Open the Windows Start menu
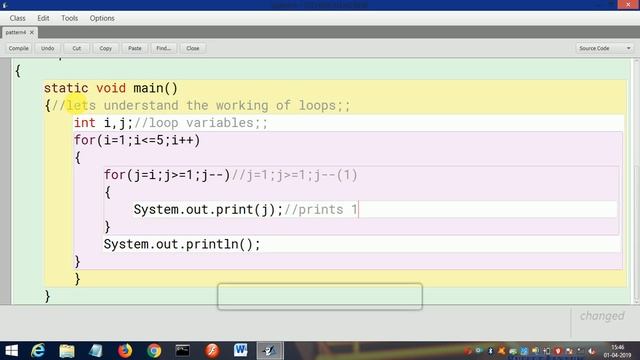Screen dimensions: 640x360 [11, 351]
